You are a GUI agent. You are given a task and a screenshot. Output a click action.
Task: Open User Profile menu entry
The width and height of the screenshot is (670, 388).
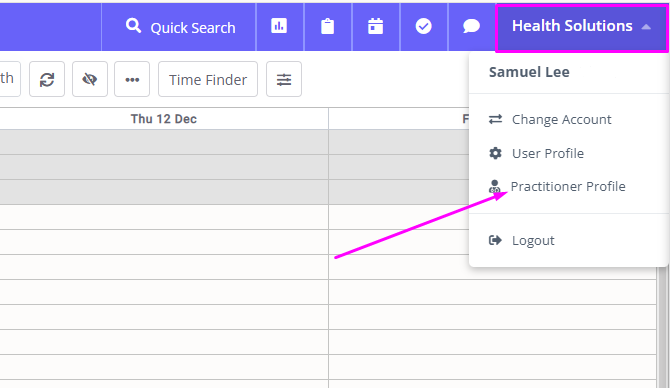547,153
